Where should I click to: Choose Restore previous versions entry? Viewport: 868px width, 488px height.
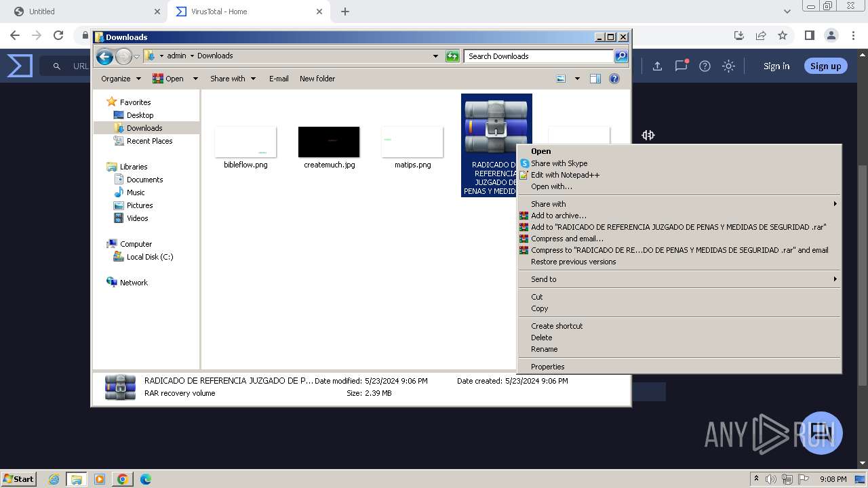pos(679,262)
